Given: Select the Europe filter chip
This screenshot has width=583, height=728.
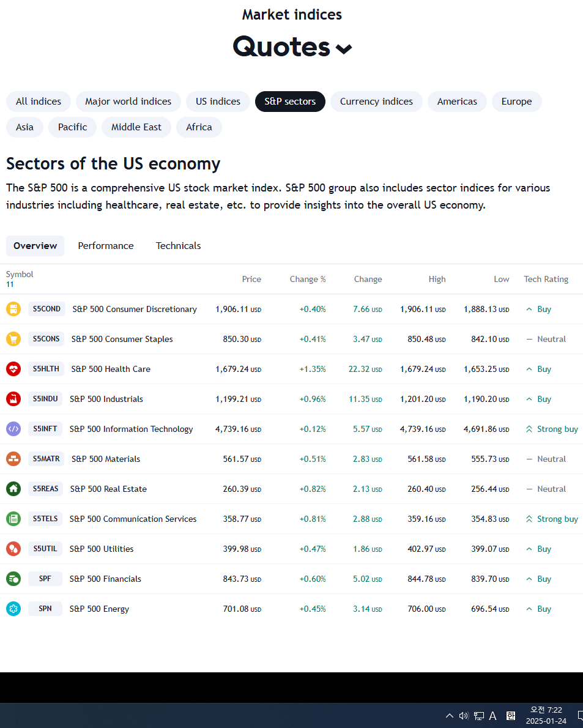Looking at the screenshot, I should click(516, 101).
